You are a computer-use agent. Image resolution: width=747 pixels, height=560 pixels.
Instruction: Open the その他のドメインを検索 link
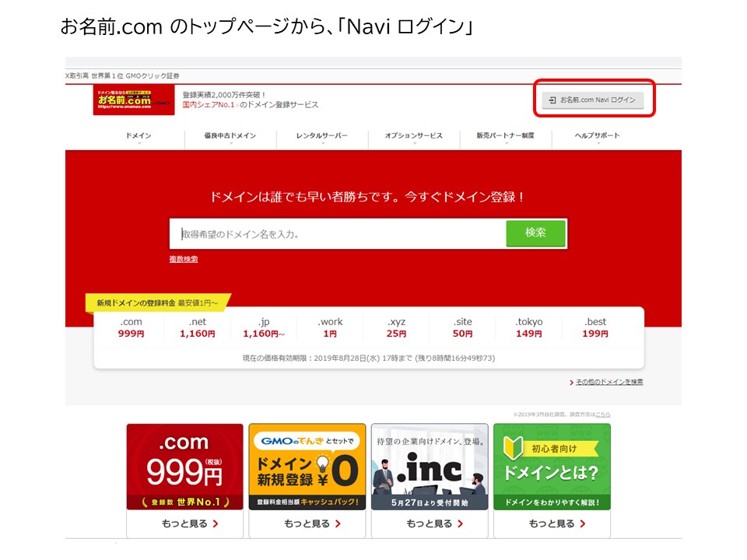pos(609,382)
